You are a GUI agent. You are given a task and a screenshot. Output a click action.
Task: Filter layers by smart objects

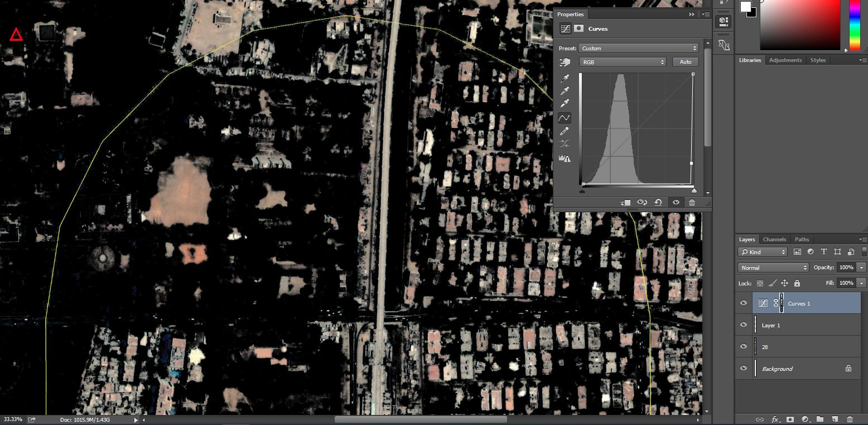(x=851, y=252)
